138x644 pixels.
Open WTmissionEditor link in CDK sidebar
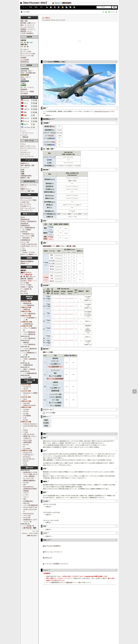tap(27, 198)
